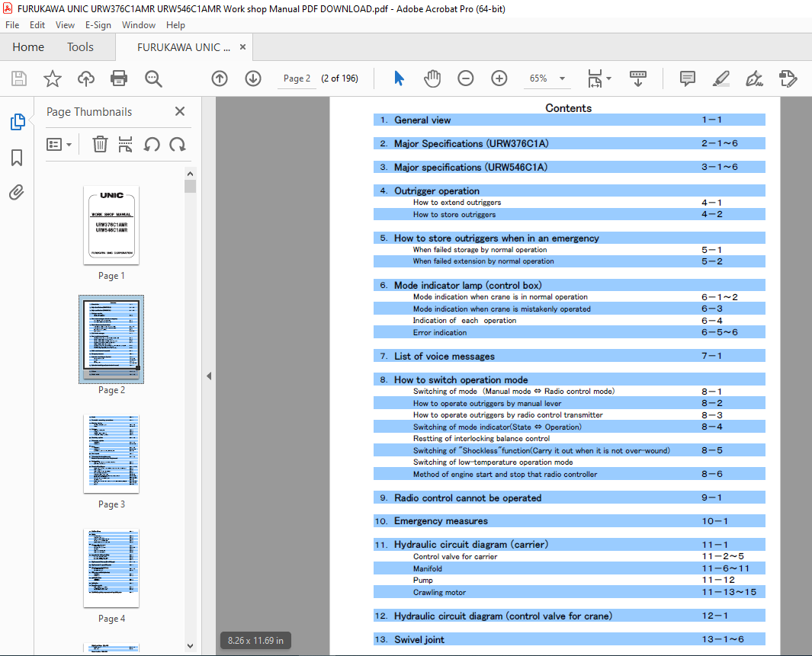This screenshot has width=812, height=656.
Task: Delete the selected page thumbnail
Action: pyautogui.click(x=100, y=144)
